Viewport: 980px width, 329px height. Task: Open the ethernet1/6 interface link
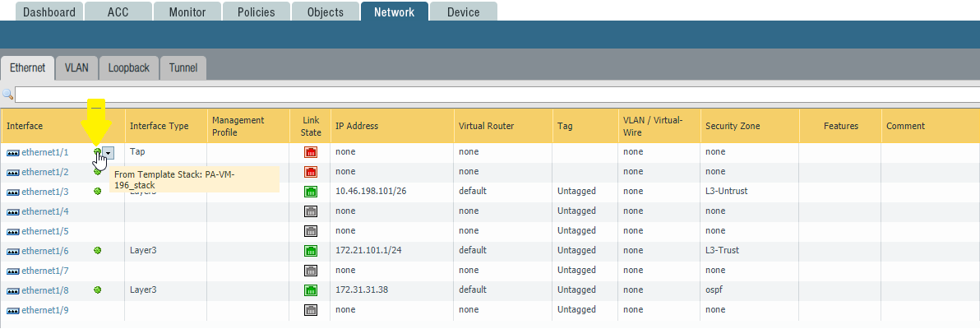click(x=45, y=251)
